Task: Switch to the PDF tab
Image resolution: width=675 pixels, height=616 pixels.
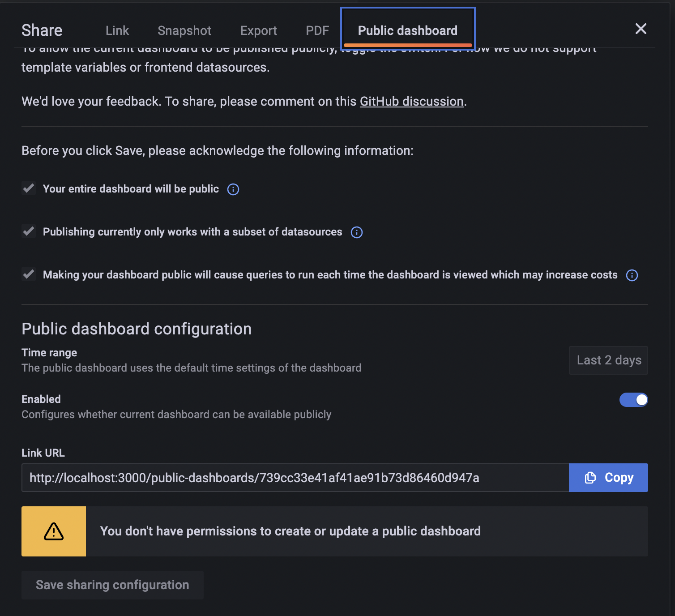Action: point(317,30)
